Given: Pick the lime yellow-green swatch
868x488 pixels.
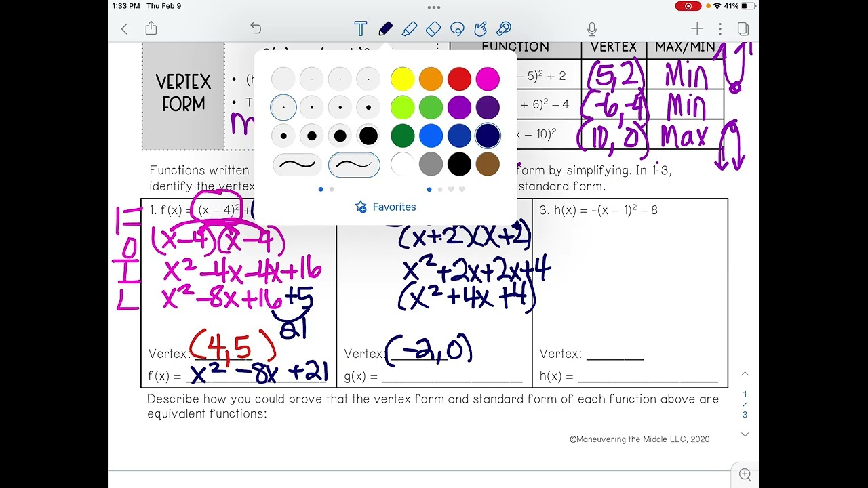Looking at the screenshot, I should coord(403,107).
